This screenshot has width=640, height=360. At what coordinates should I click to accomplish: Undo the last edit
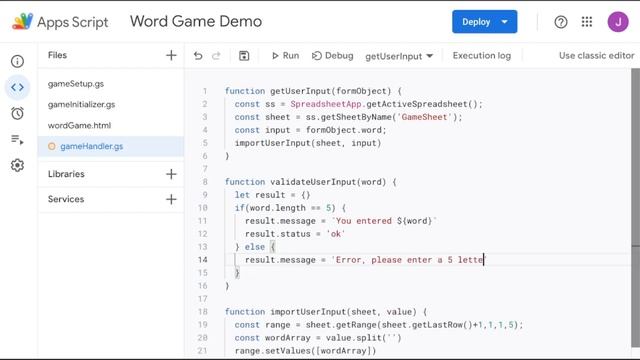click(x=198, y=56)
